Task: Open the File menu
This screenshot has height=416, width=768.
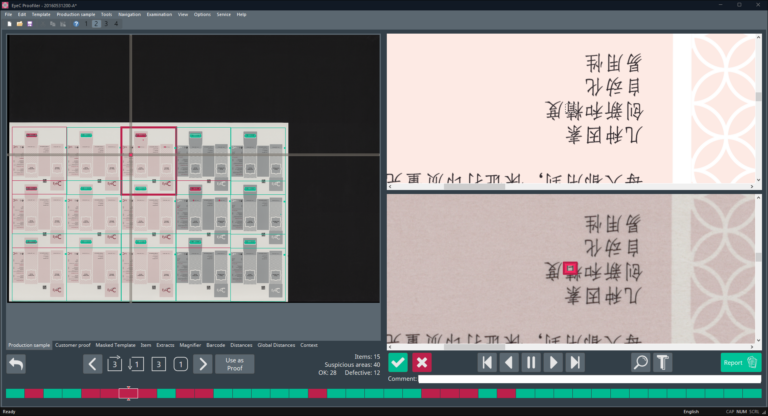Action: [8, 15]
